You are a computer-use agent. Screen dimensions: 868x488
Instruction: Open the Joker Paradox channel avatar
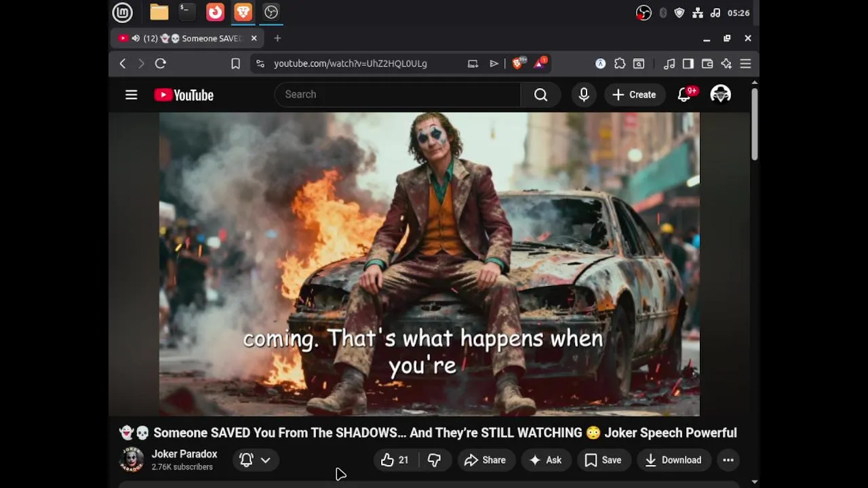coord(132,460)
